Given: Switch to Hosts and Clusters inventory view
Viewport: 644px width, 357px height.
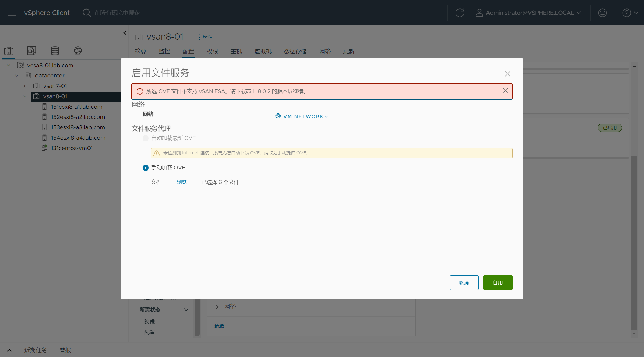Looking at the screenshot, I should pyautogui.click(x=9, y=51).
